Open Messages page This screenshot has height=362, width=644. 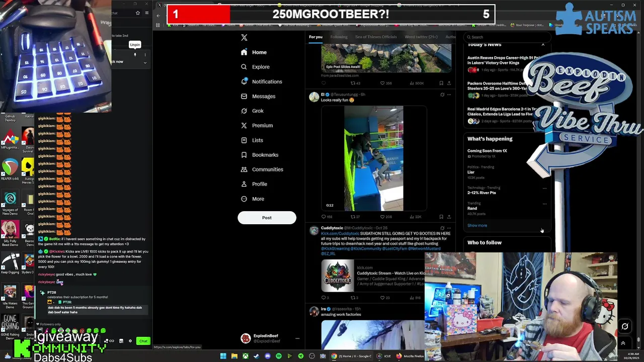tap(258, 96)
